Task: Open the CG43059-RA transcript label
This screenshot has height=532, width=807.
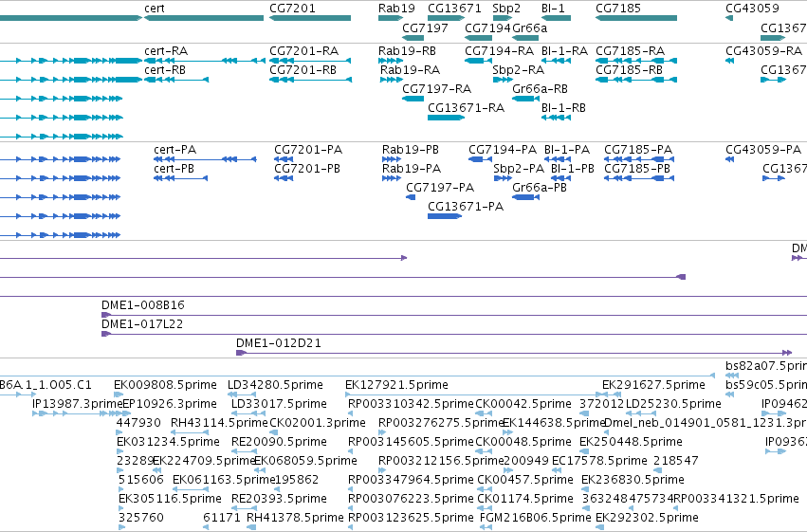Action: 763,51
